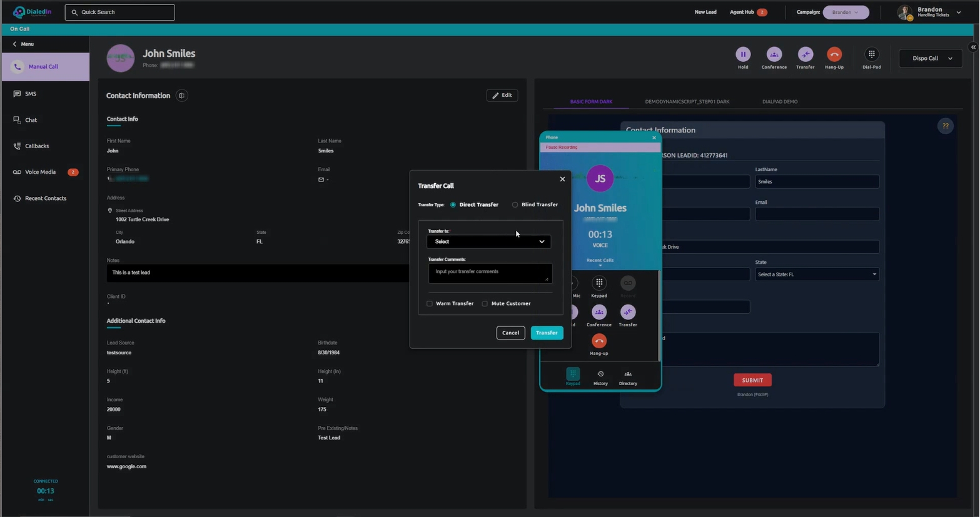Click the Transfer Comments text field
Image resolution: width=980 pixels, height=517 pixels.
click(x=490, y=273)
